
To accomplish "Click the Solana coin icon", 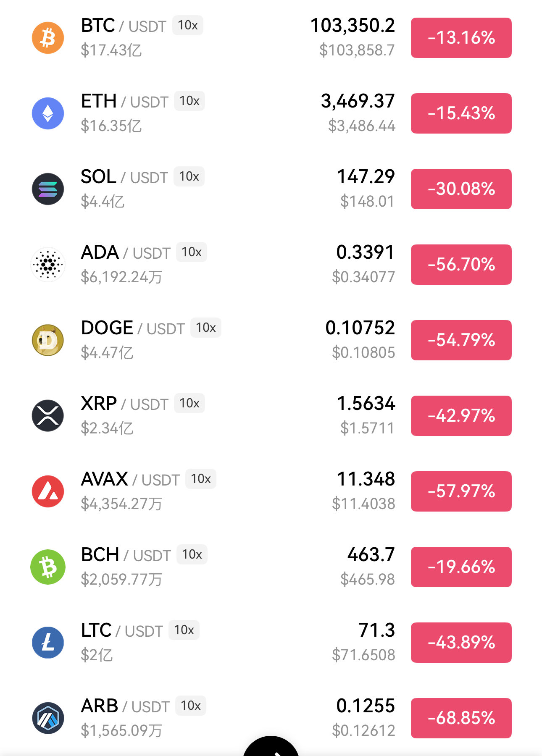I will click(x=48, y=189).
